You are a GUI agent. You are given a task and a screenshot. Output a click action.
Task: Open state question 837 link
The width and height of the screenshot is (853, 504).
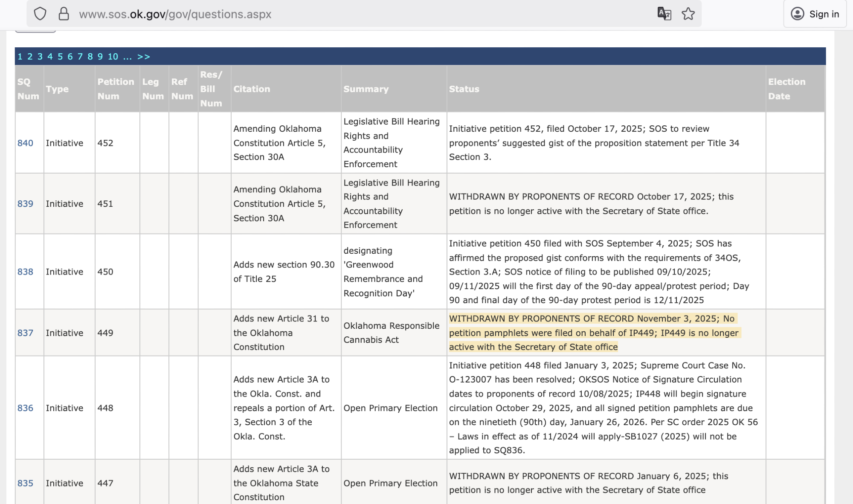click(25, 333)
